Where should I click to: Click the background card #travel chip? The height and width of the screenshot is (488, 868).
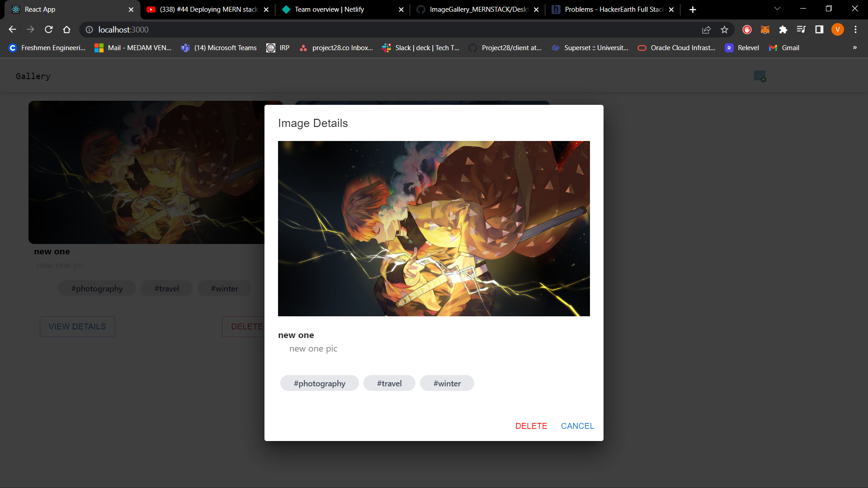[x=167, y=288]
